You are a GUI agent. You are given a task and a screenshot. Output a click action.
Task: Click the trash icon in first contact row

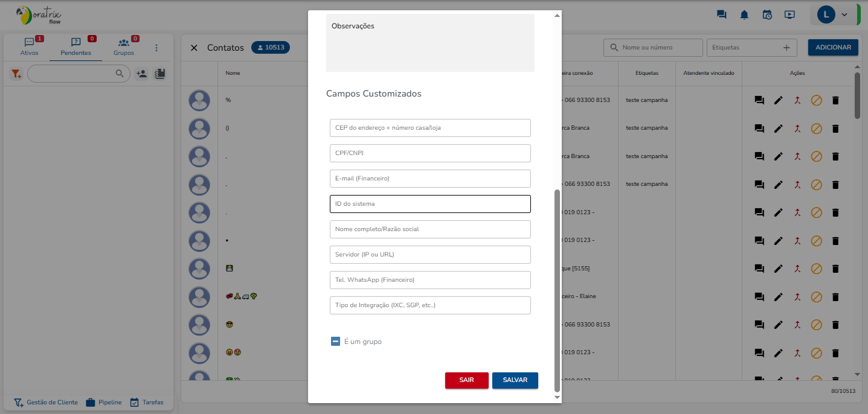(835, 100)
